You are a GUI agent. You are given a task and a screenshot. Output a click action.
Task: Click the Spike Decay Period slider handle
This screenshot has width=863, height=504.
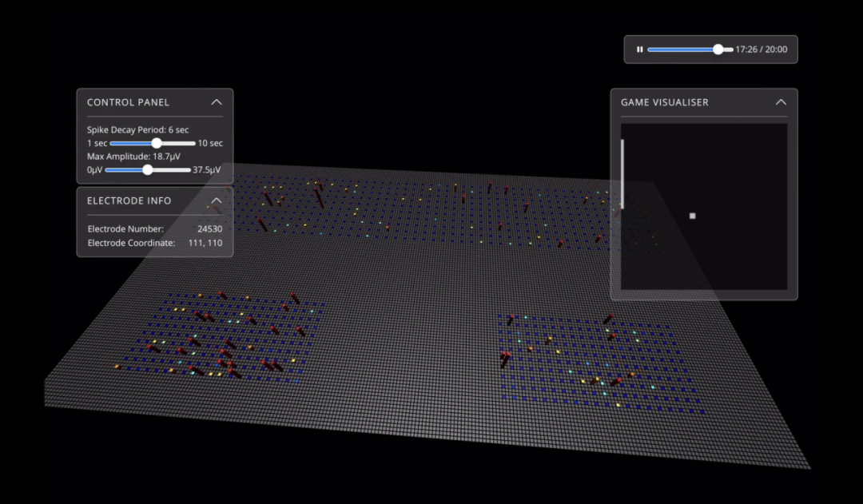[x=157, y=143]
